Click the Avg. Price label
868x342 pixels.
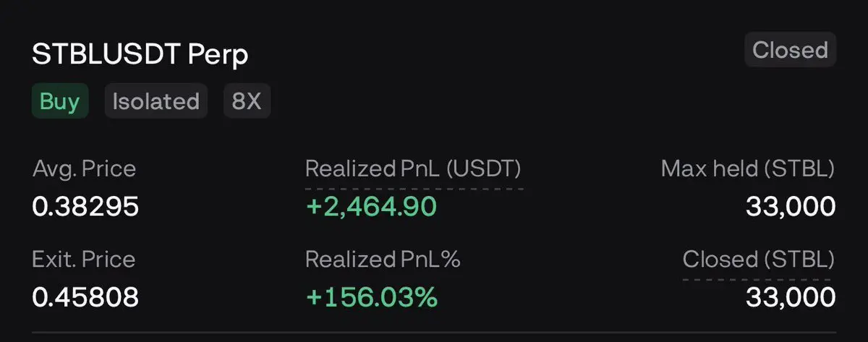(84, 169)
